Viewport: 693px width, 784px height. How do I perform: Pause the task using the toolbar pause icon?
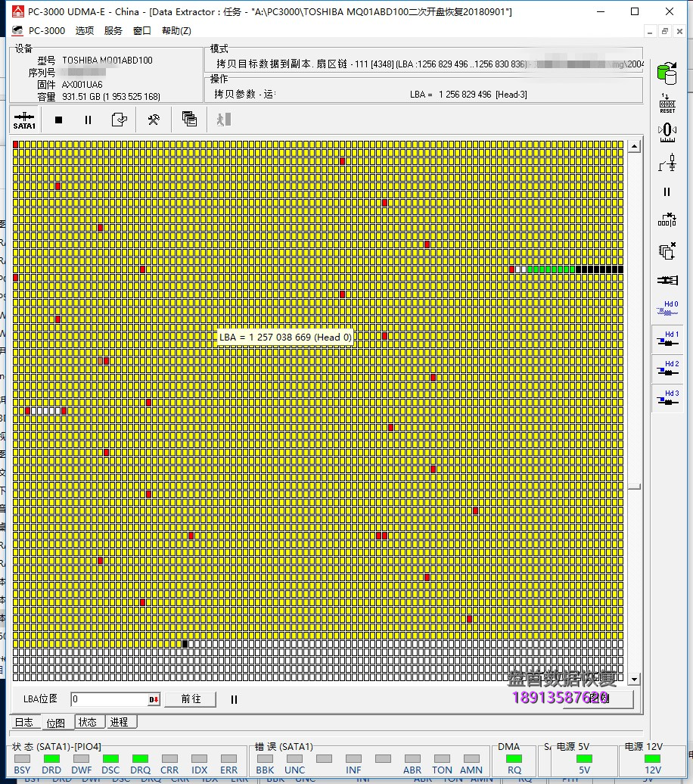(x=88, y=120)
